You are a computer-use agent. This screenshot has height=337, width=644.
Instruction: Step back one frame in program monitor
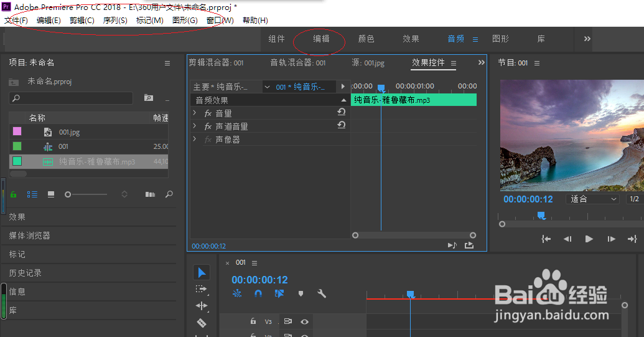(567, 239)
